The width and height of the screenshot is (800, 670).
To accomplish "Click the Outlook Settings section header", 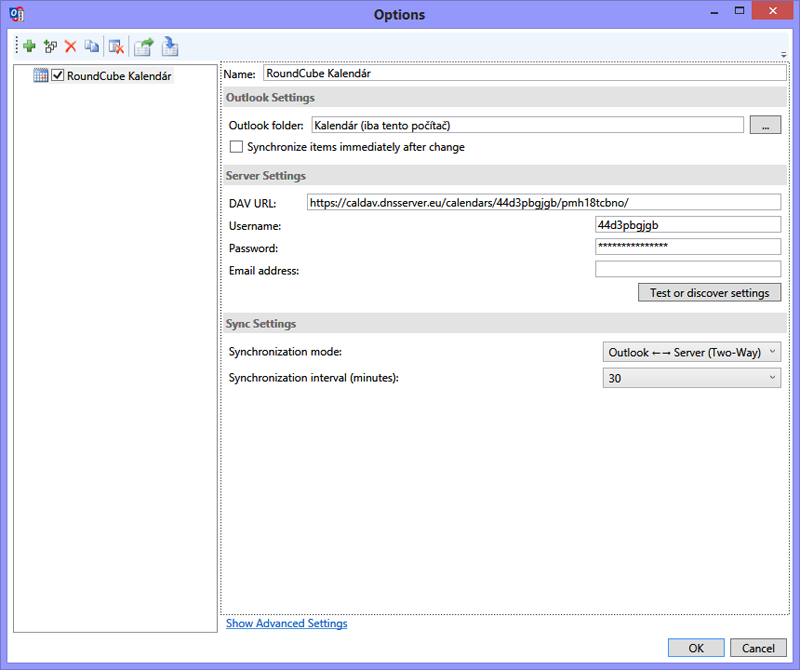I will [505, 97].
